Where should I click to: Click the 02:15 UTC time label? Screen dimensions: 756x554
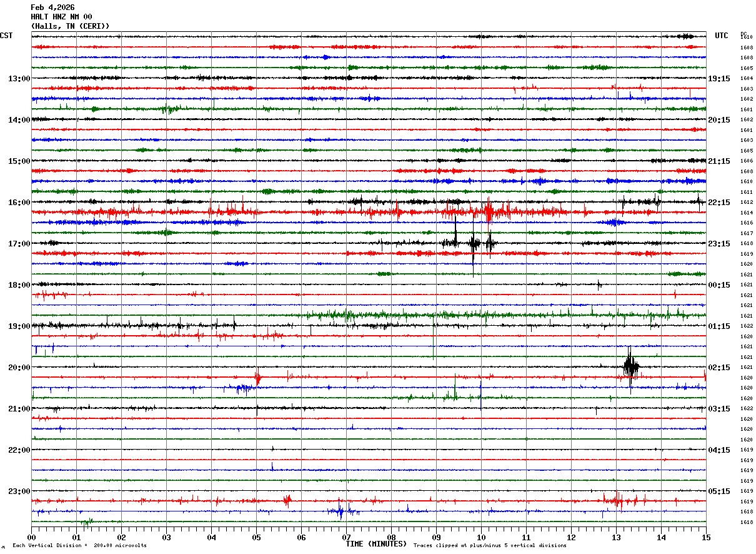pyautogui.click(x=719, y=368)
